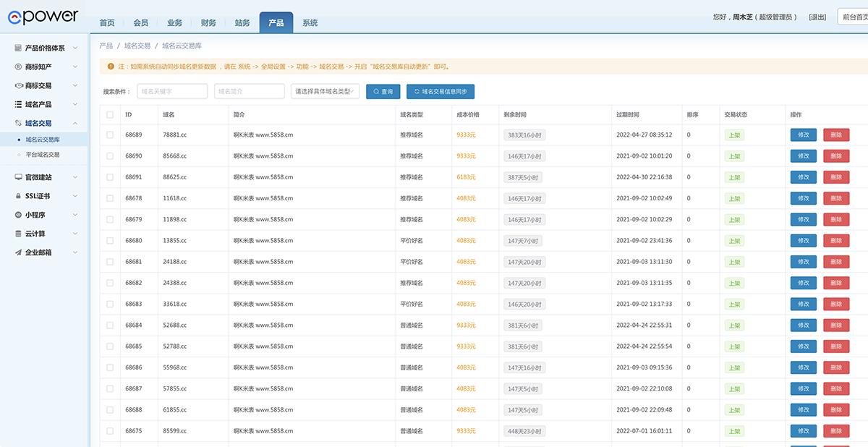Click the SSL证书 lock icon
Image resolution: width=868 pixels, height=447 pixels.
tap(19, 196)
